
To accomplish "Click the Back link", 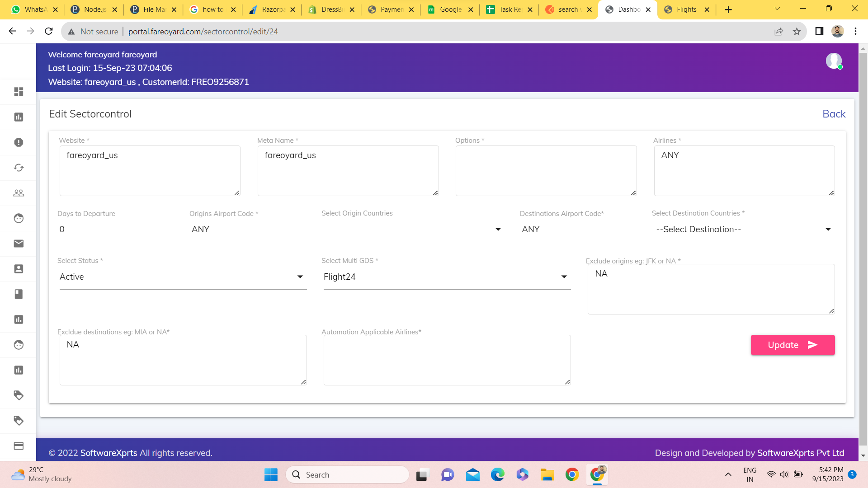I will (834, 114).
